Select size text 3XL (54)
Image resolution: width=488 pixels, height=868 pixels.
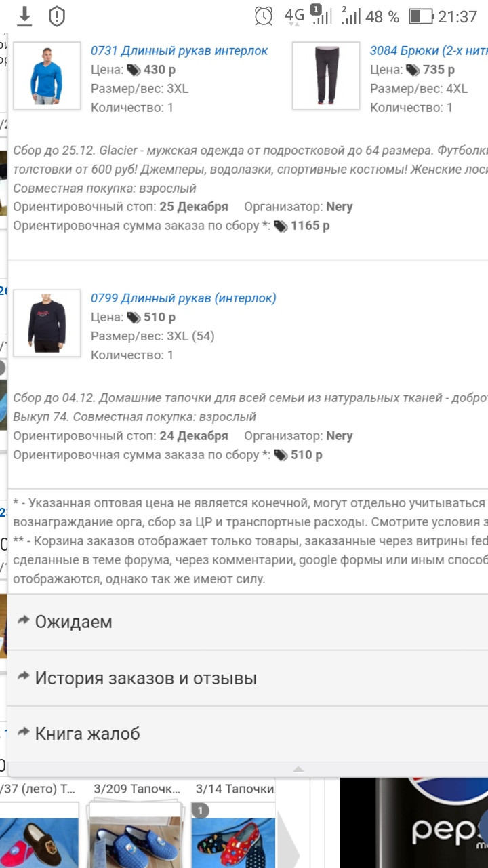click(x=190, y=336)
